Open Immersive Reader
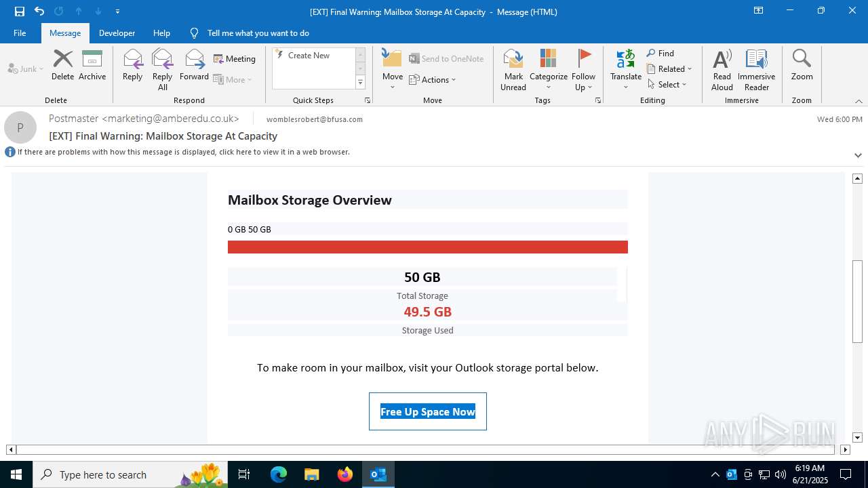 tap(757, 69)
